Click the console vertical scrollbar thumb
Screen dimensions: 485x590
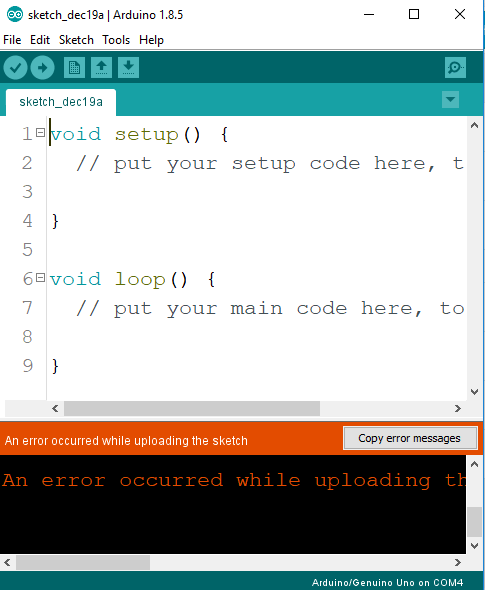pyautogui.click(x=474, y=522)
